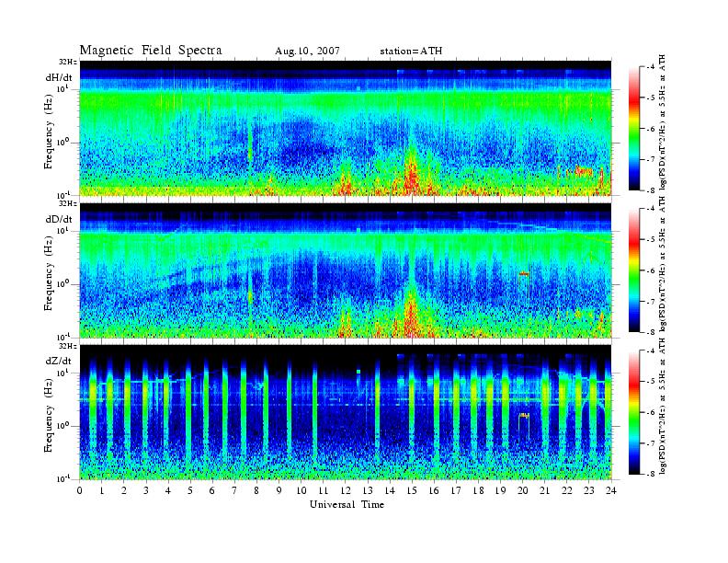Click the PSD scale caption beside dH/dt colorbar

click(x=662, y=123)
